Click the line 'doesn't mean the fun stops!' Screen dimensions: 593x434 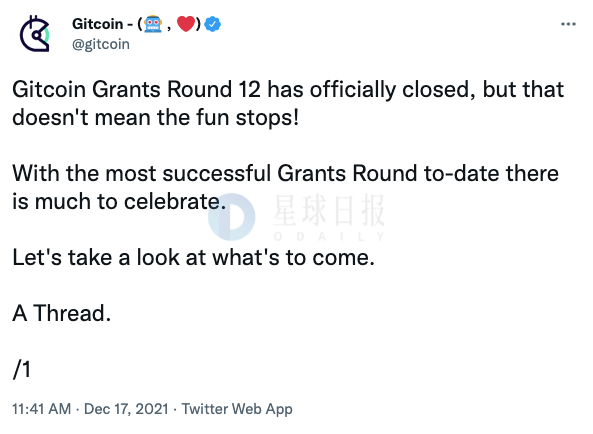point(156,118)
